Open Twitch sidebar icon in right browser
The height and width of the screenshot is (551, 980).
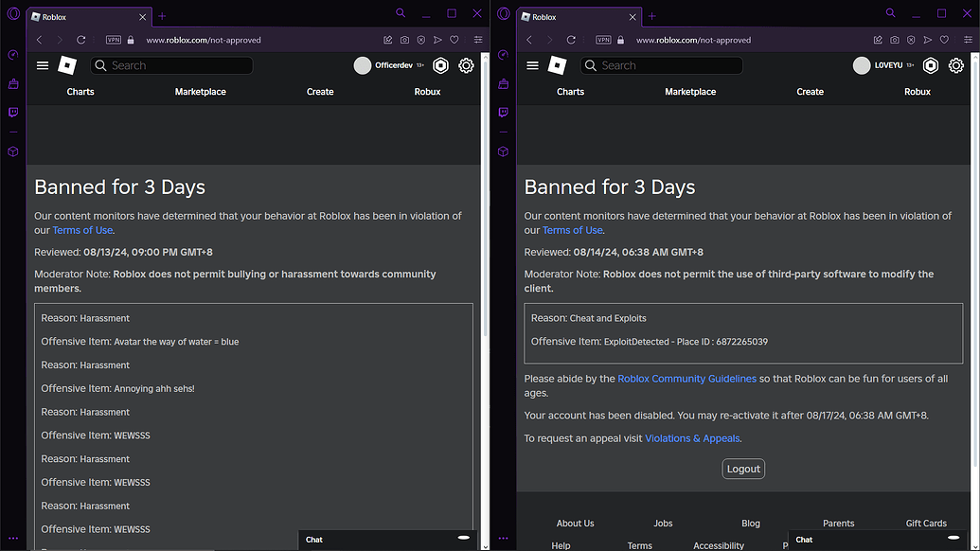tap(503, 113)
